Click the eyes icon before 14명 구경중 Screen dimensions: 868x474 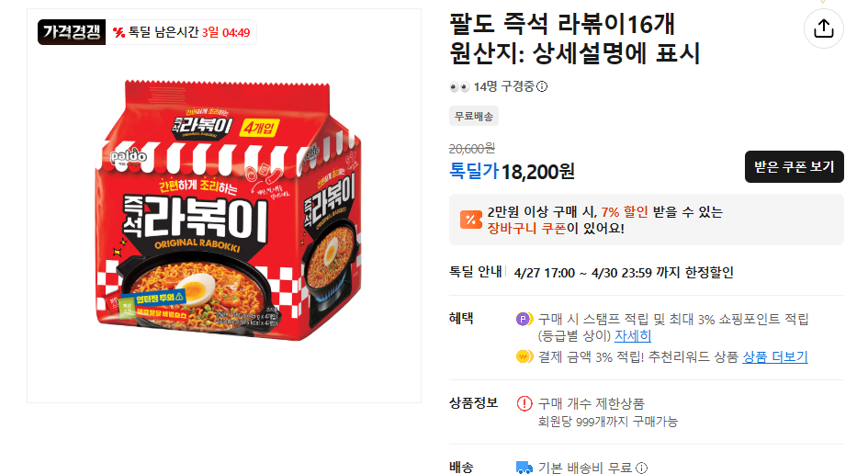tap(459, 87)
